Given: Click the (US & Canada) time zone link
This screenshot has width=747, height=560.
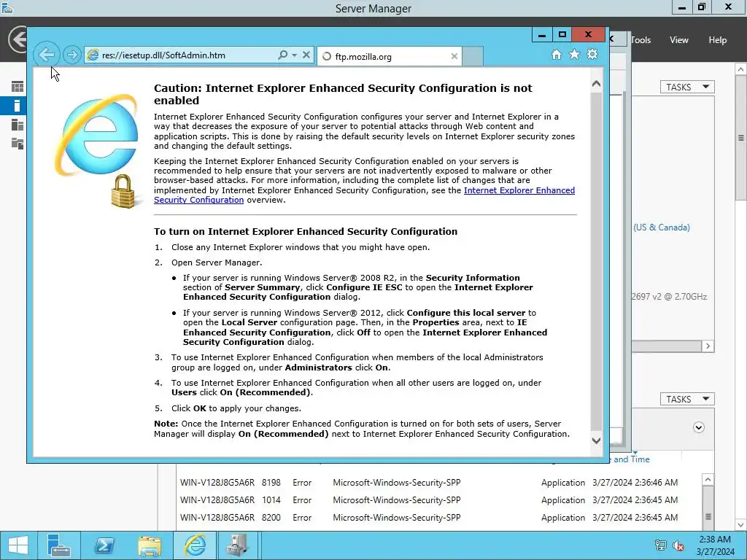Looking at the screenshot, I should point(662,227).
